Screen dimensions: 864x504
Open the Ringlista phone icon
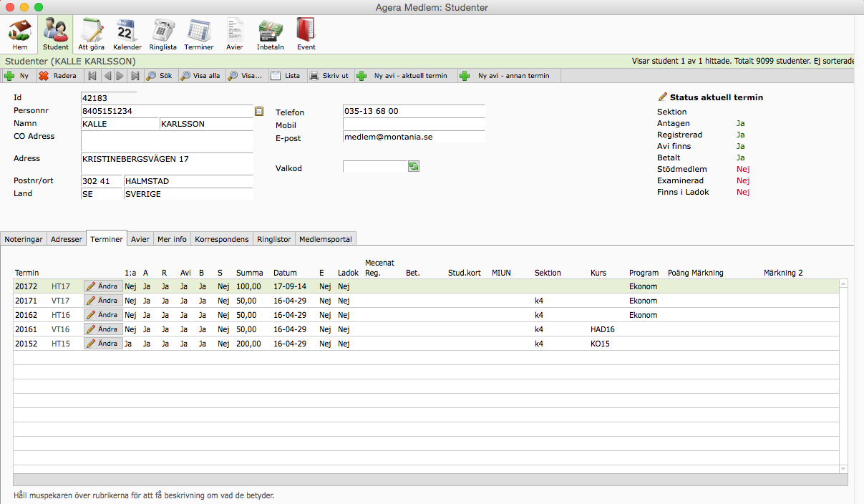click(163, 34)
